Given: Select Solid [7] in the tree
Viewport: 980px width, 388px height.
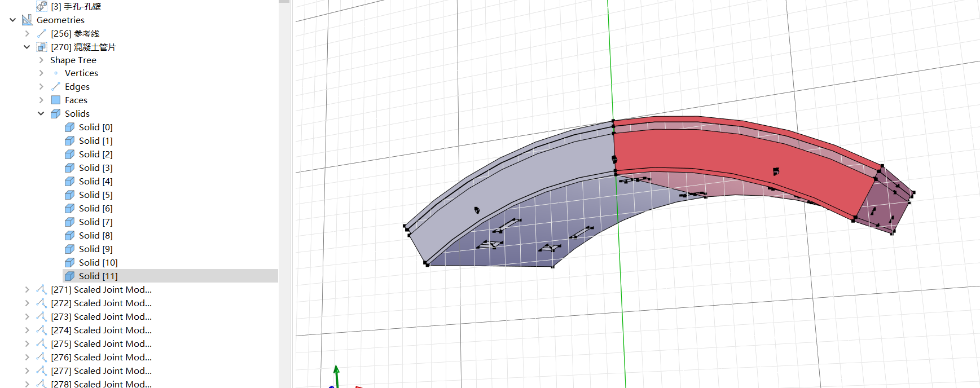Looking at the screenshot, I should 96,222.
